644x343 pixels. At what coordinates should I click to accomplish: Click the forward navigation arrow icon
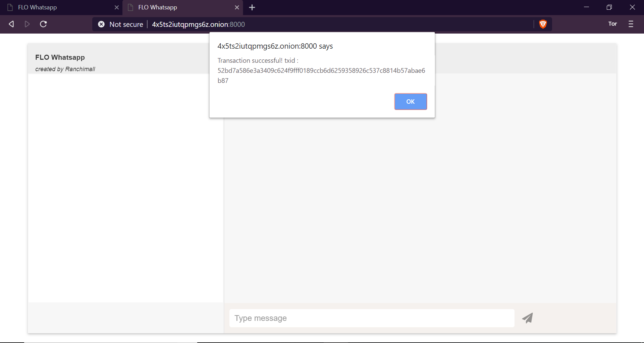27,24
